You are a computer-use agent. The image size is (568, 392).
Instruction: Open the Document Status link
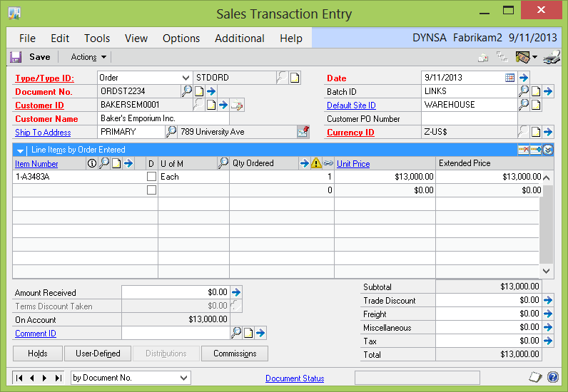click(295, 378)
